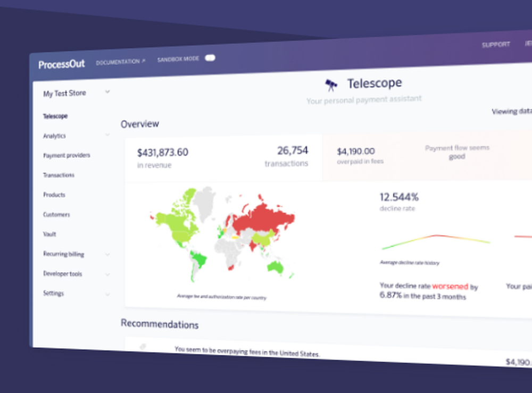The width and height of the screenshot is (532, 393).
Task: Click the Recommendations heading
Action: (160, 324)
